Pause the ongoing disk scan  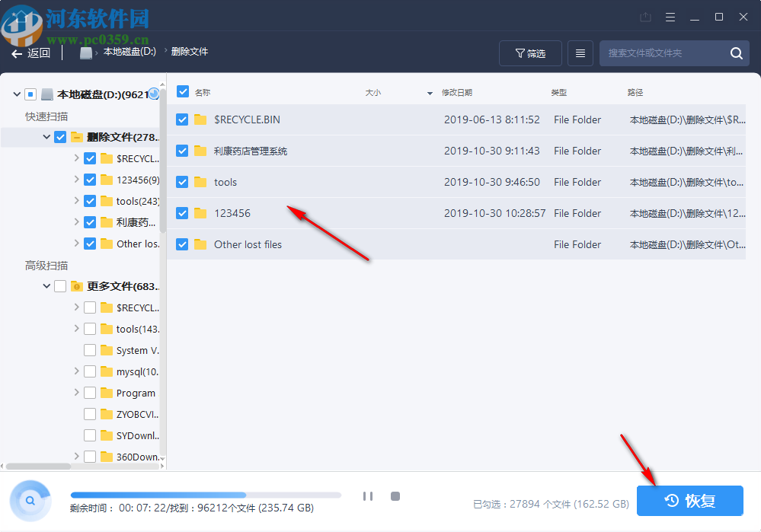[368, 495]
